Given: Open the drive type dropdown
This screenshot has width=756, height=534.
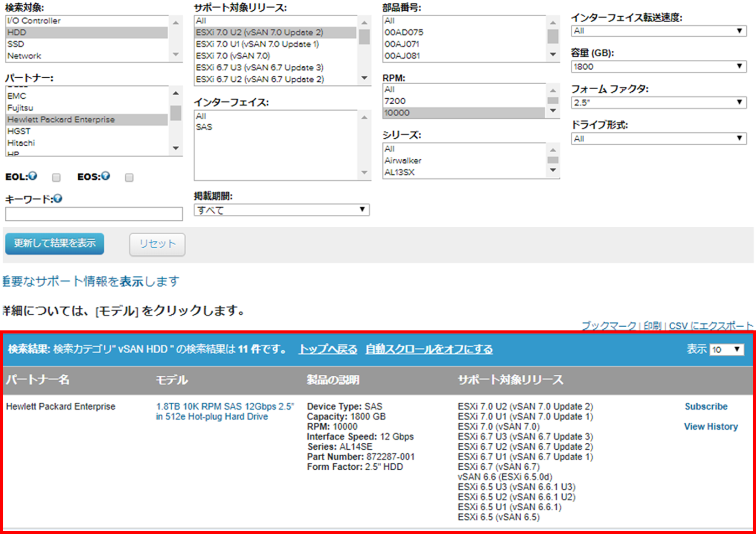Looking at the screenshot, I should [659, 139].
